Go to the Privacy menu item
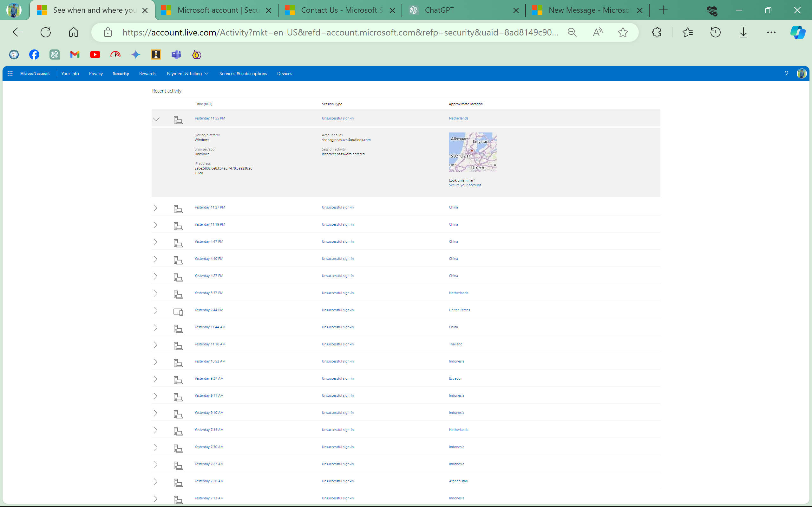Screen dimensions: 812x507 click(x=95, y=74)
